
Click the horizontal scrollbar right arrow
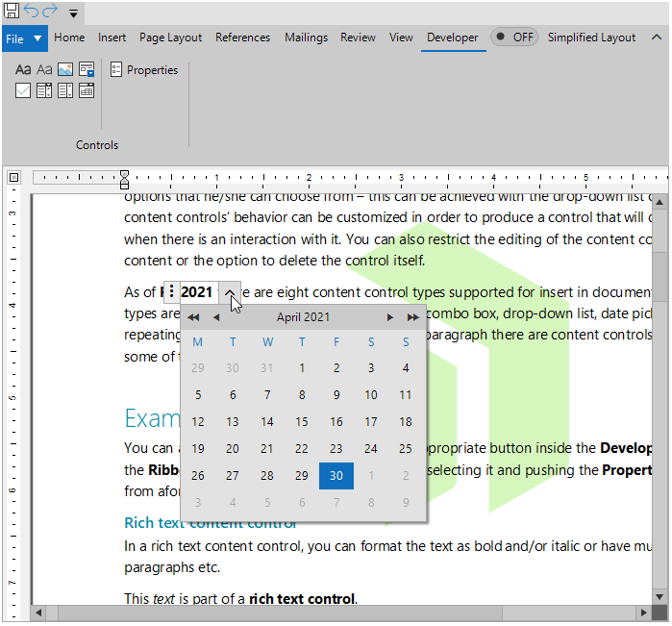click(644, 613)
